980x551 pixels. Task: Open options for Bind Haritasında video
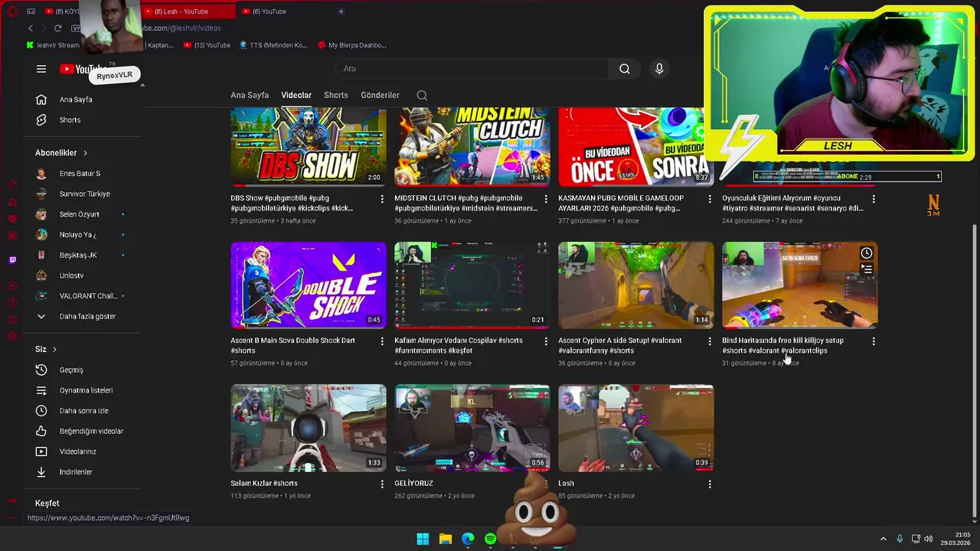click(874, 341)
